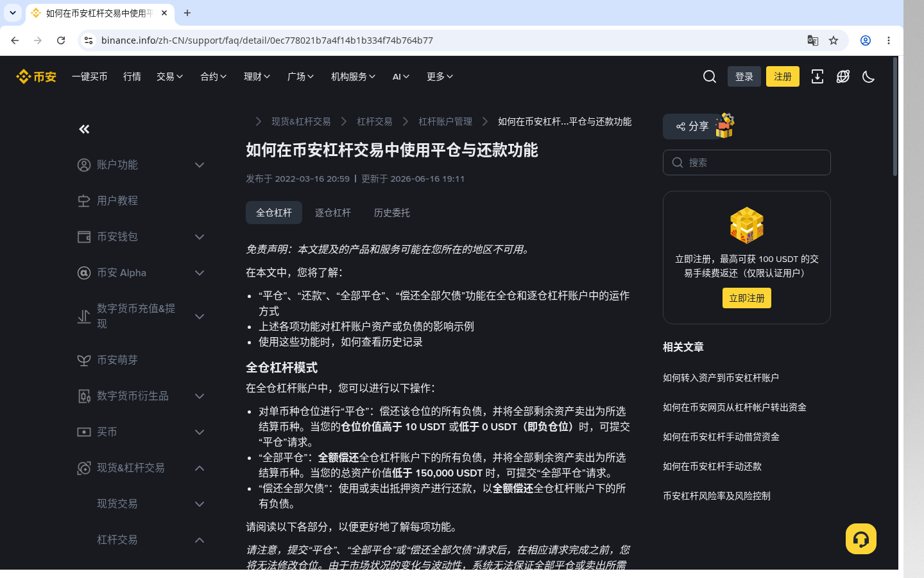
Task: Open the tab search dropdown arrow
Action: pos(13,13)
